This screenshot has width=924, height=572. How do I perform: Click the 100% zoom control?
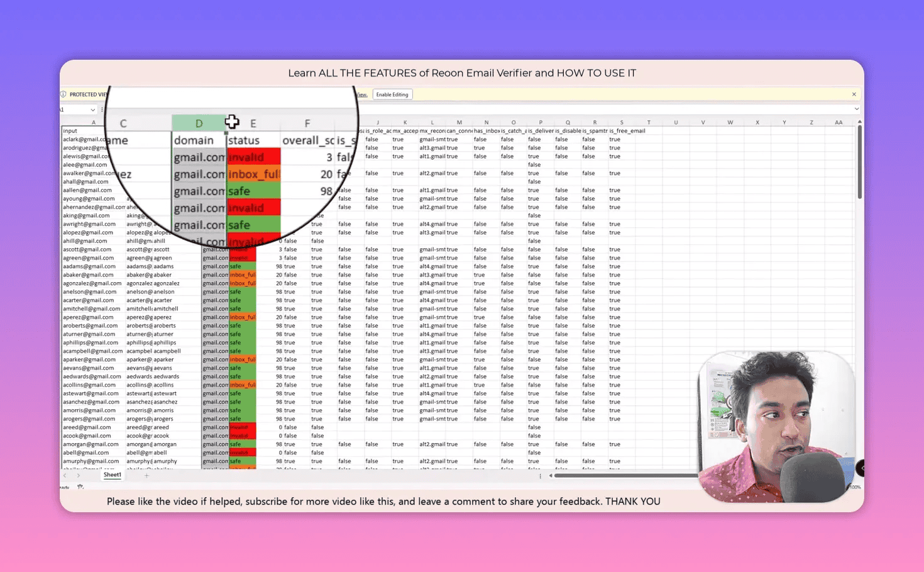pos(854,487)
